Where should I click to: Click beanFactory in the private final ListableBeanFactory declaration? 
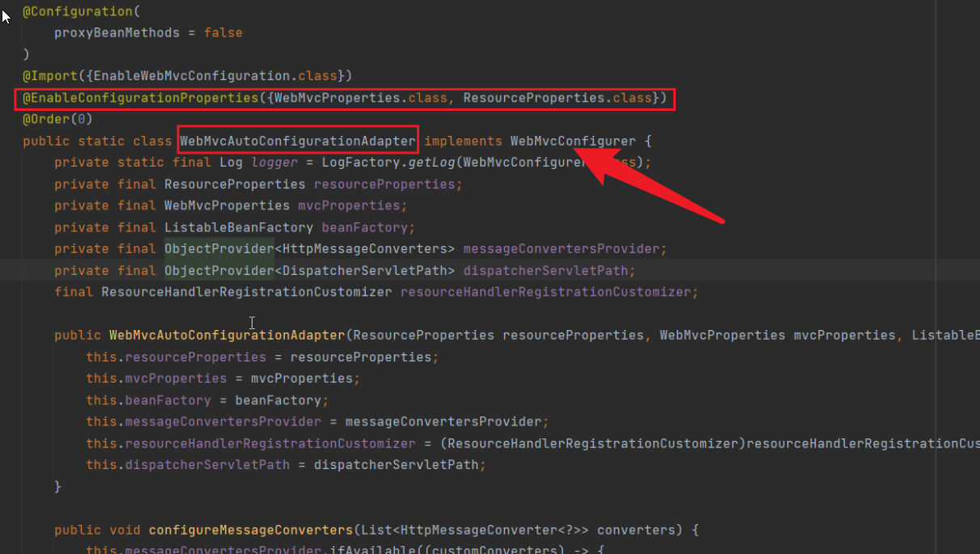coord(365,227)
